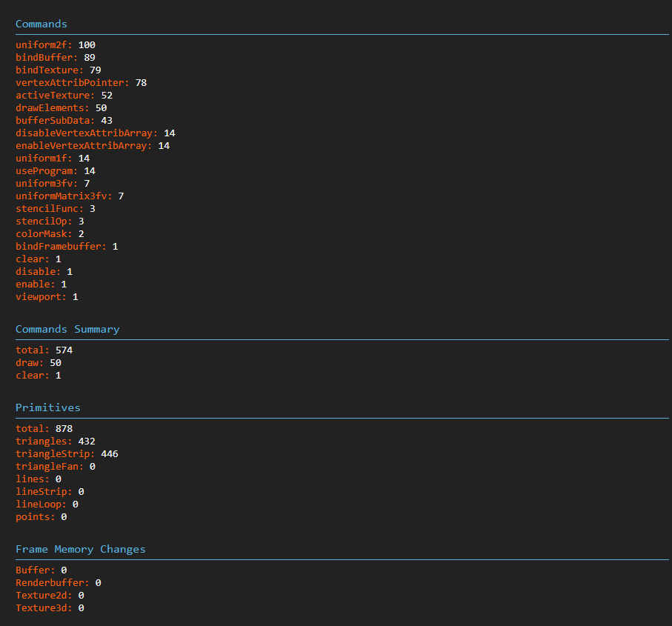The width and height of the screenshot is (672, 626).
Task: Select clear: 1 under Commands Summary
Action: tap(38, 376)
